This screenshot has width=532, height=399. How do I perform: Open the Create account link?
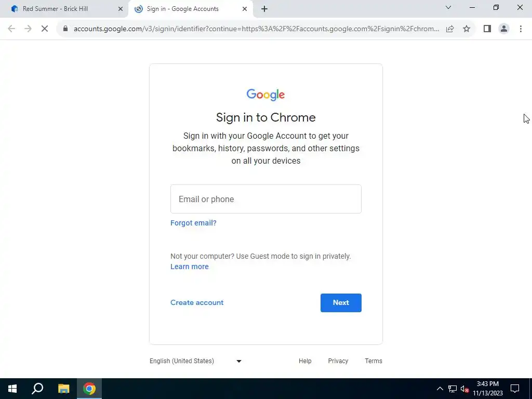[197, 303]
